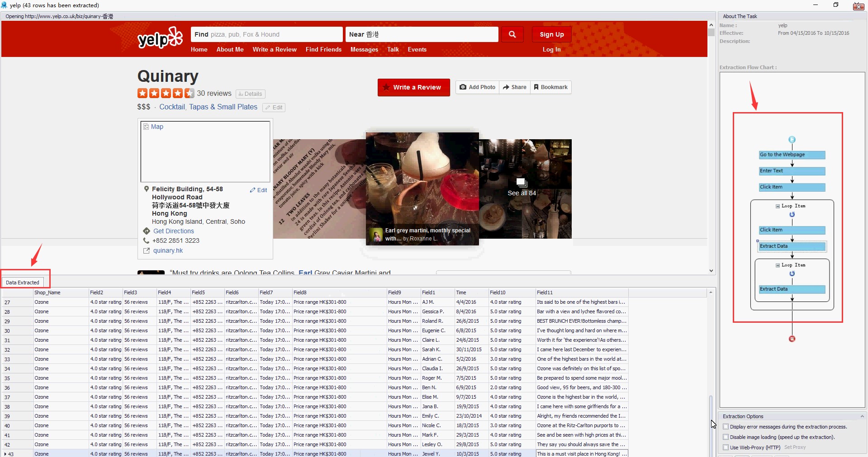
Task: Open Find Friends in Yelp navigation
Action: pos(323,50)
